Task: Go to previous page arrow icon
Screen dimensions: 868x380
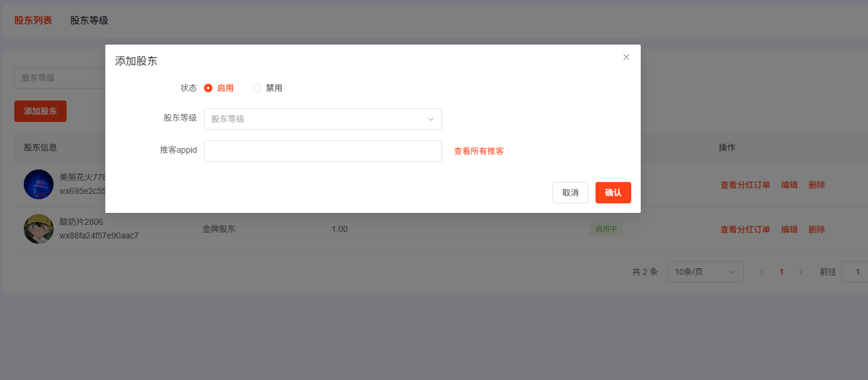Action: click(762, 272)
